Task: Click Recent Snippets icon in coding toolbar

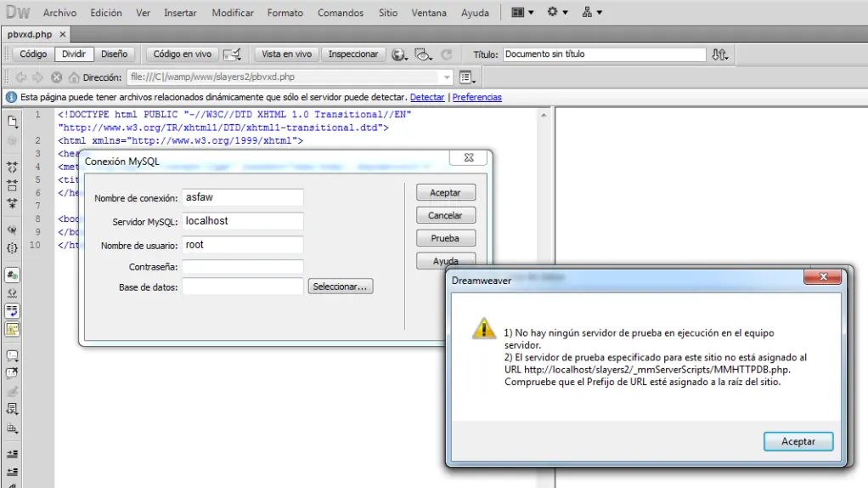Action: coord(12,409)
